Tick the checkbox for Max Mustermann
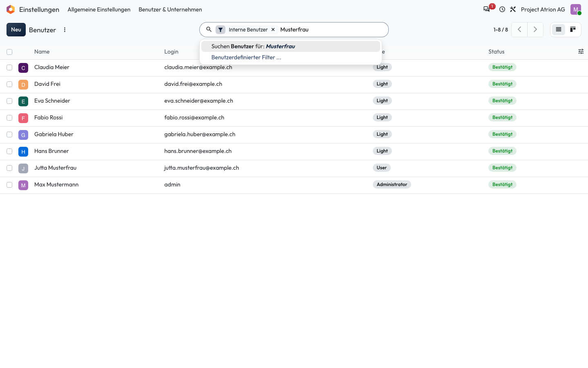This screenshot has height=368, width=588. click(x=9, y=185)
